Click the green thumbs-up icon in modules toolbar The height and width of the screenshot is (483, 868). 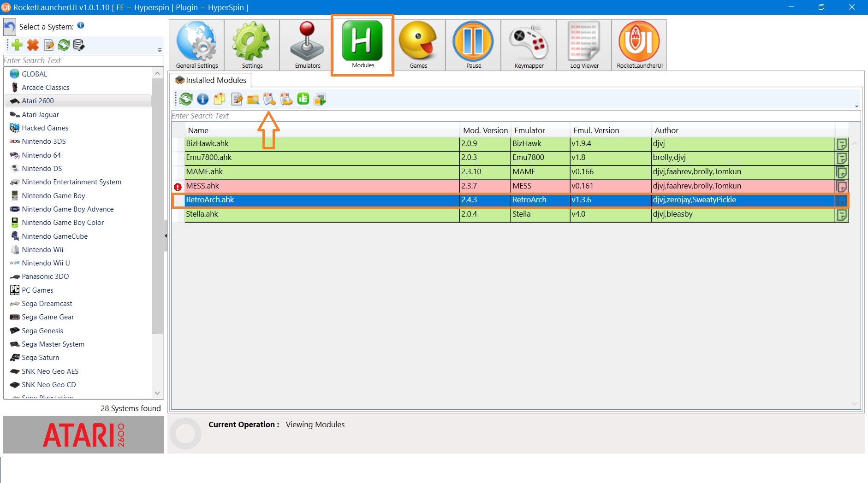pos(303,99)
